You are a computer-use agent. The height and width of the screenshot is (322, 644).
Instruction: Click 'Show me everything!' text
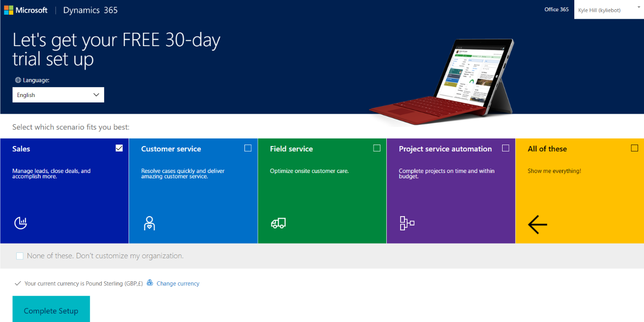[x=554, y=171]
